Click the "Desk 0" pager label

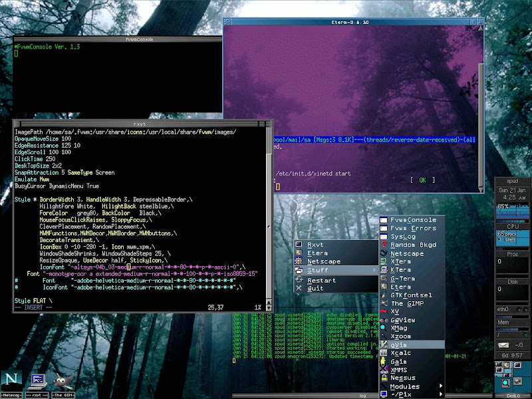pos(513,396)
